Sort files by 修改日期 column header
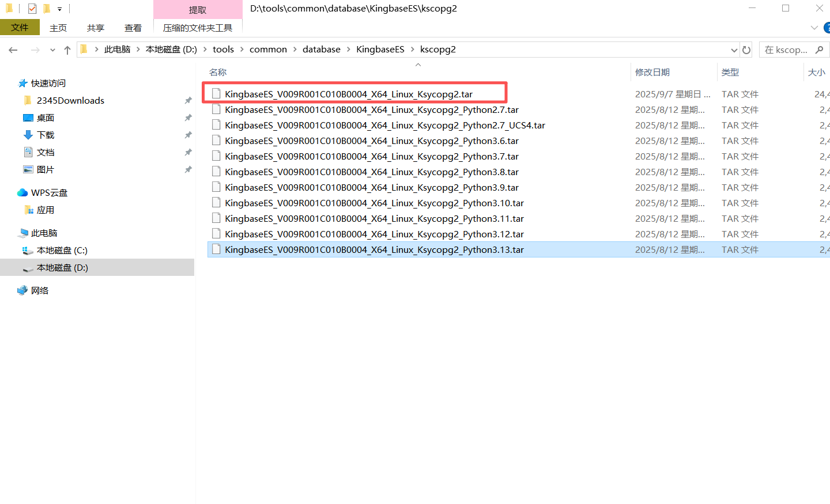Viewport: 830px width, 504px height. (x=652, y=73)
